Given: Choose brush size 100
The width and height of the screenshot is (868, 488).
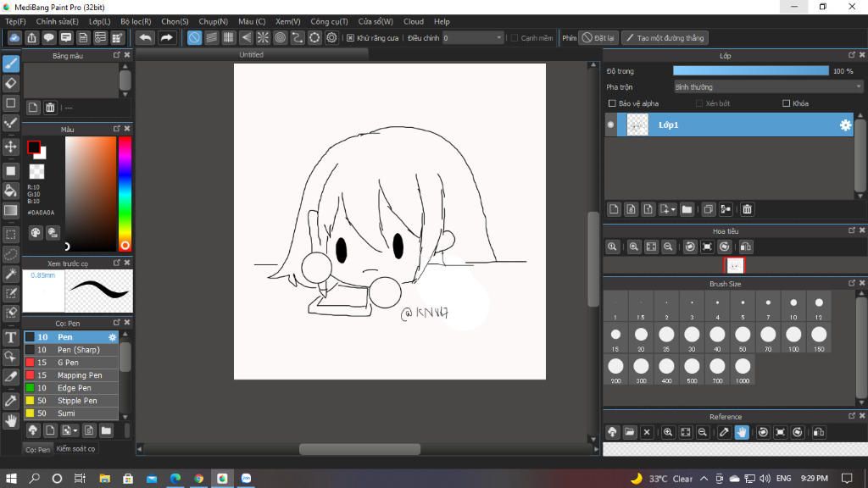Looking at the screenshot, I should (793, 339).
